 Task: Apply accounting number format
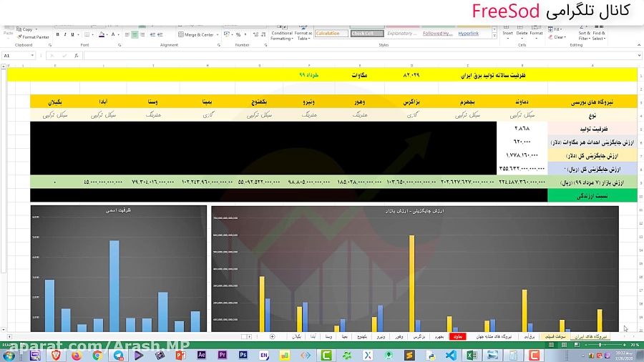pyautogui.click(x=226, y=35)
